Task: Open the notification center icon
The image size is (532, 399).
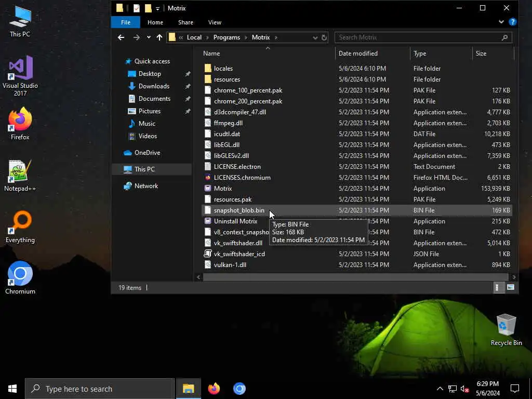Action: click(515, 389)
